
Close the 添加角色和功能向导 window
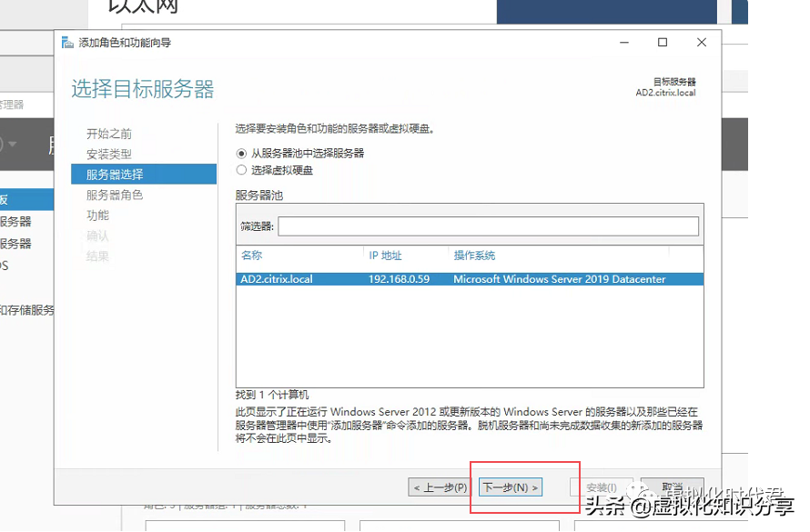coord(701,43)
